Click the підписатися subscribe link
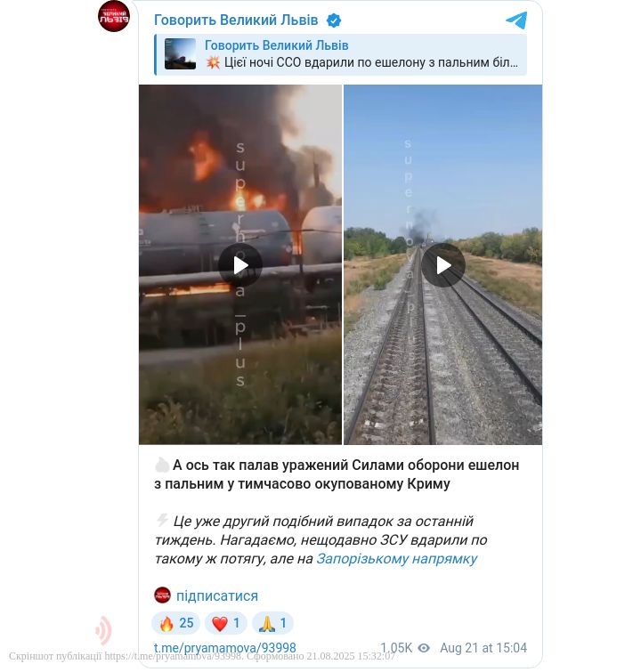 [x=217, y=595]
